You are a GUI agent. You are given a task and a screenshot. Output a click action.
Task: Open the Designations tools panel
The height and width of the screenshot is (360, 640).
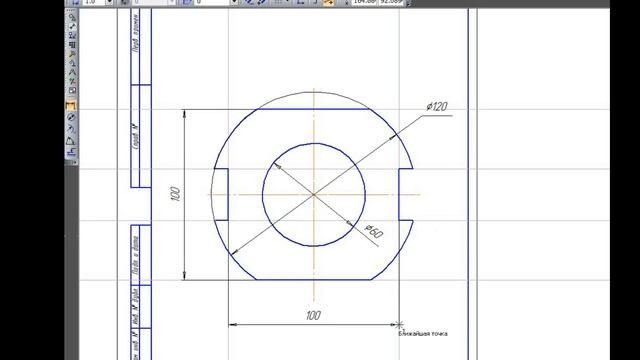tap(72, 36)
